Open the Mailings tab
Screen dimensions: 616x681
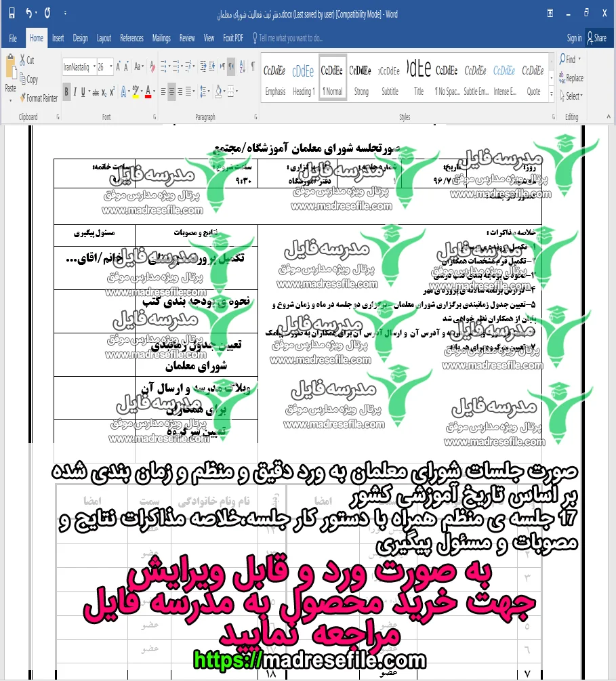pyautogui.click(x=161, y=38)
